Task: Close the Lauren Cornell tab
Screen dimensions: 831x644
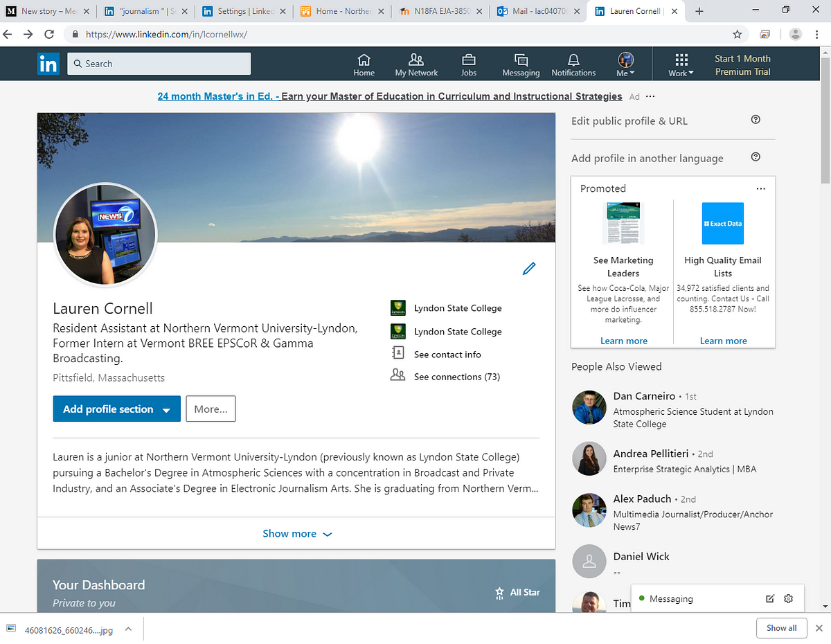Action: (x=674, y=11)
